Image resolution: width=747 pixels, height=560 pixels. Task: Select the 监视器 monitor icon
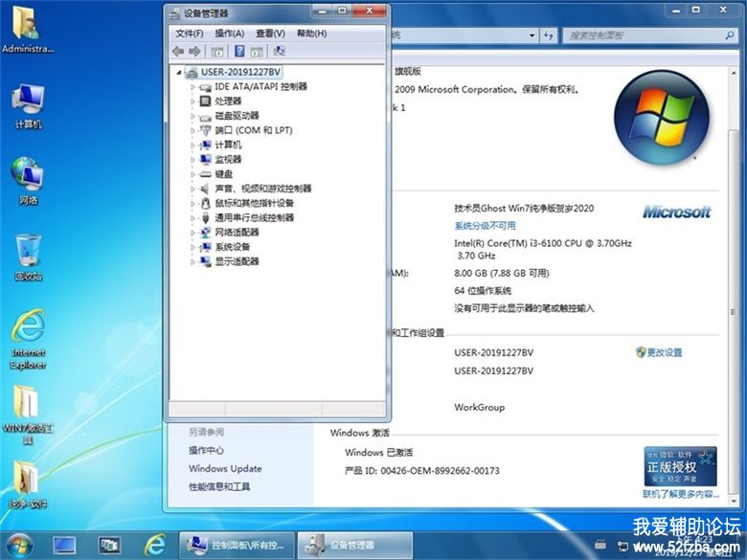coord(205,159)
